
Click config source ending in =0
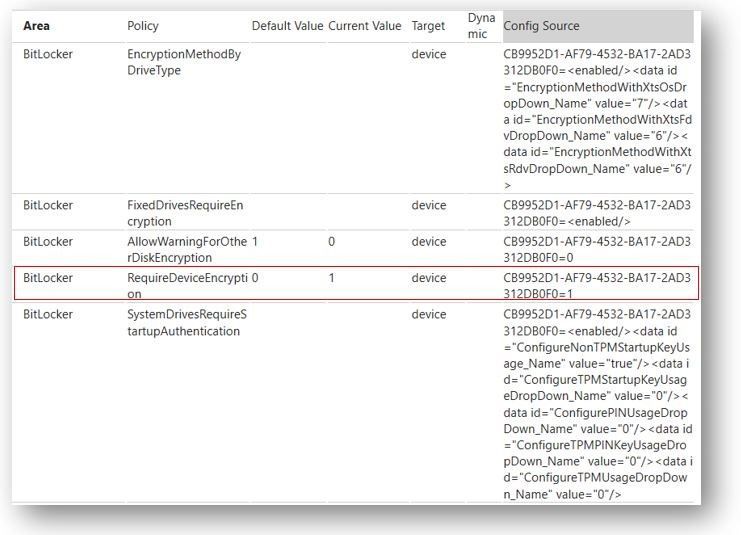597,250
